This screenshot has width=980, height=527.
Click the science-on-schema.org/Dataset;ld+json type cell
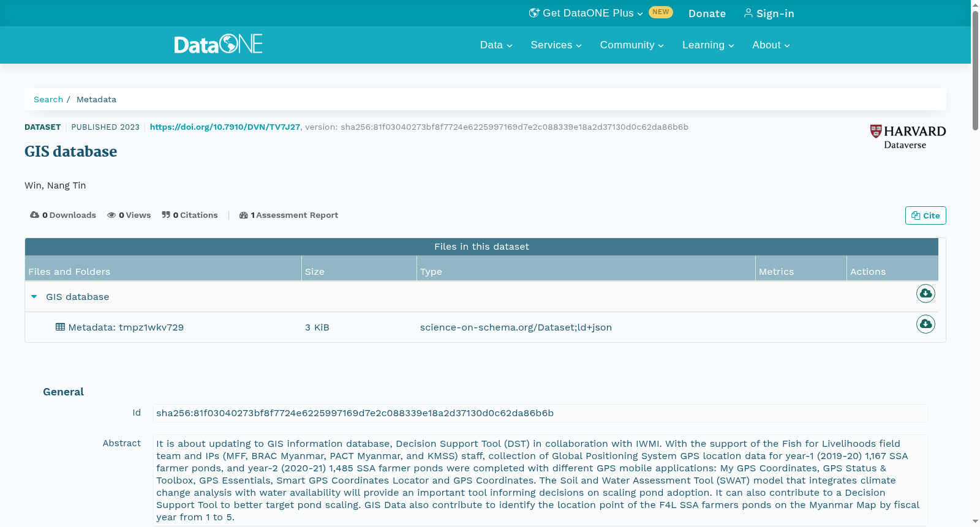pos(516,327)
